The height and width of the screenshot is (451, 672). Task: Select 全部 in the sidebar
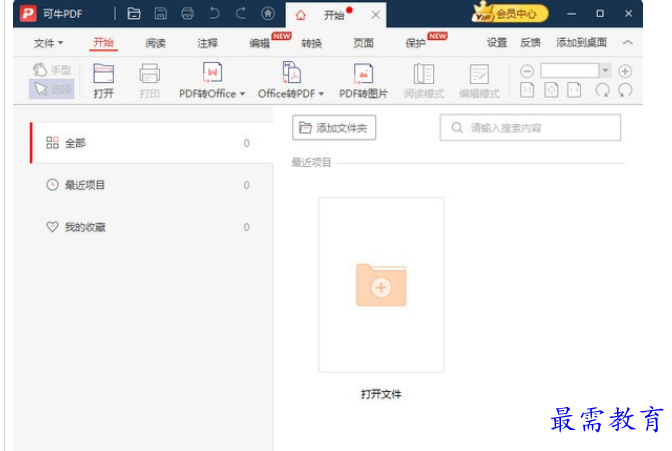151,143
